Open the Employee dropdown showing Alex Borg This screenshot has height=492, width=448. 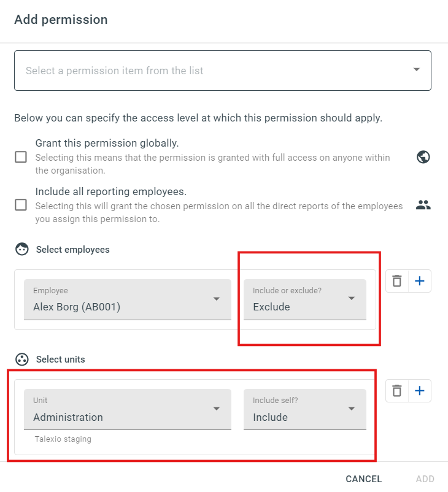[x=128, y=299]
